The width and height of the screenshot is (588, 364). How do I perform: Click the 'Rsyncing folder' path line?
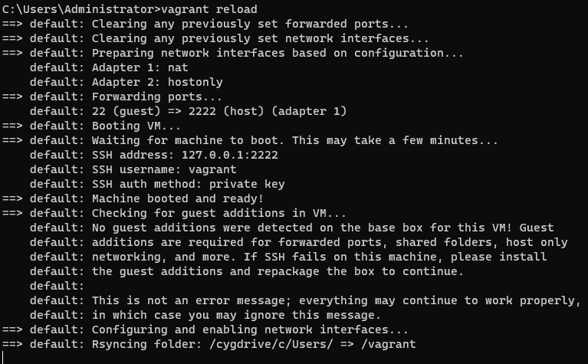pos(253,344)
